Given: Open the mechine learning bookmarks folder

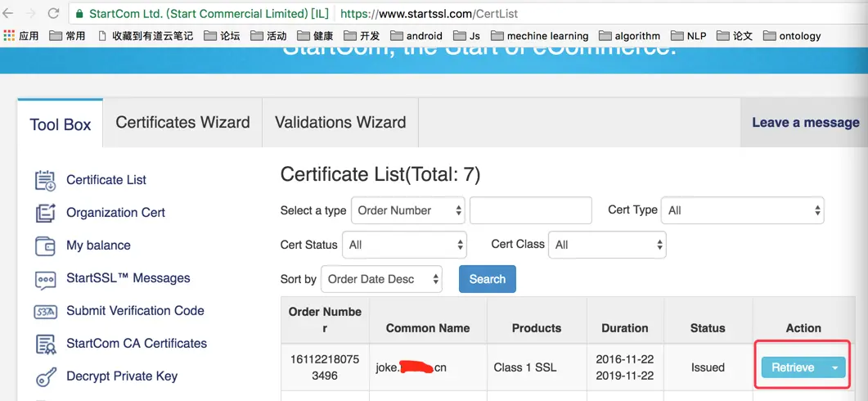Looking at the screenshot, I should click(540, 36).
